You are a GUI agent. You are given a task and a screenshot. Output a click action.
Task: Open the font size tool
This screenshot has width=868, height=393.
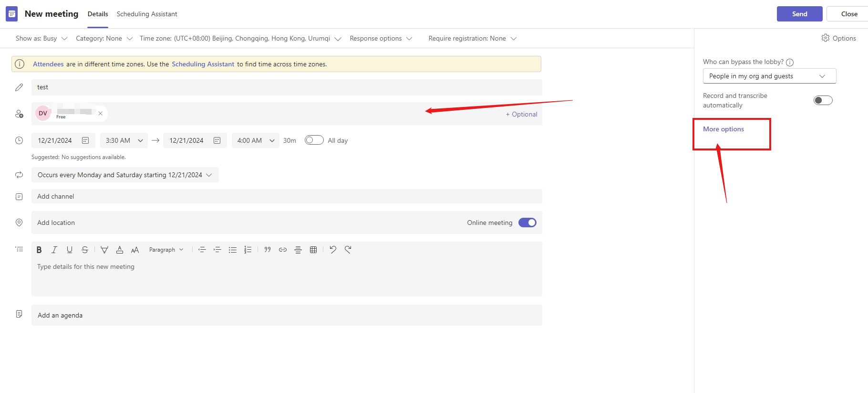point(135,250)
